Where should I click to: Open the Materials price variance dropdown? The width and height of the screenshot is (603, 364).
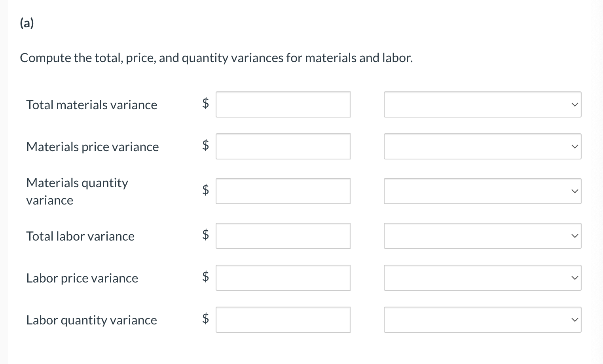(482, 146)
